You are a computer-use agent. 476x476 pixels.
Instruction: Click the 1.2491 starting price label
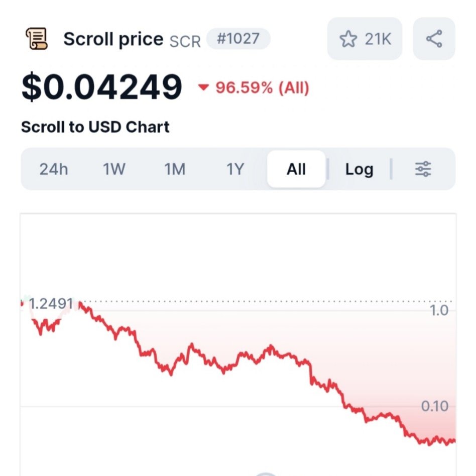pyautogui.click(x=51, y=304)
